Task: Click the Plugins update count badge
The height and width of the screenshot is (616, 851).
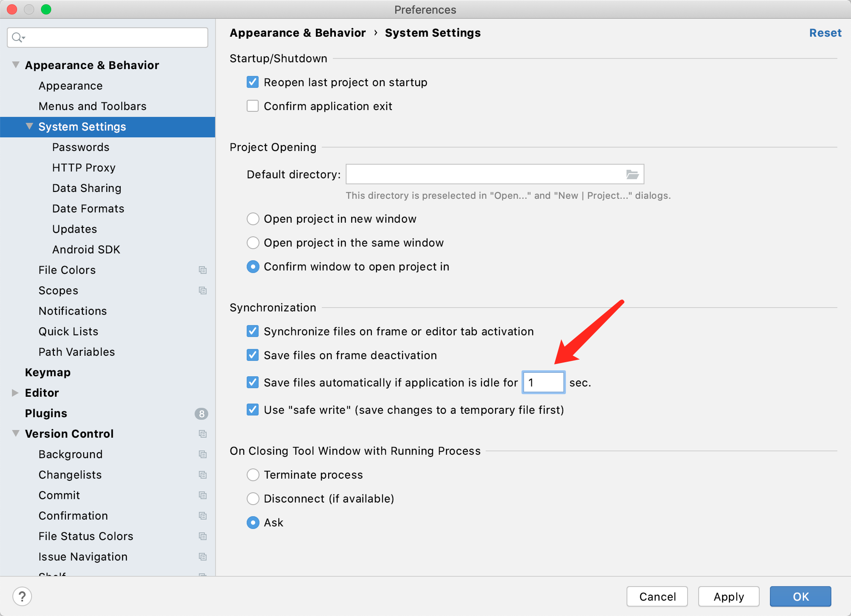Action: coord(201,413)
